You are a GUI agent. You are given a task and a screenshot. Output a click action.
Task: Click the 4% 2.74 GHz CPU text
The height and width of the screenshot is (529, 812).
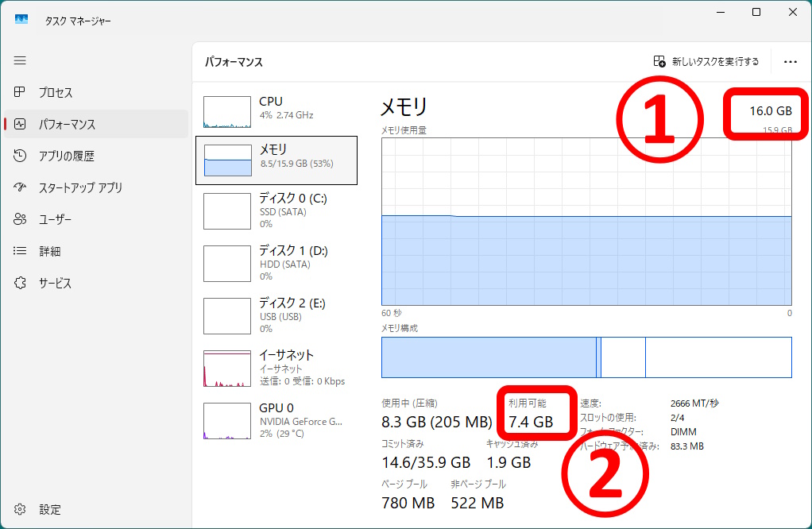286,115
